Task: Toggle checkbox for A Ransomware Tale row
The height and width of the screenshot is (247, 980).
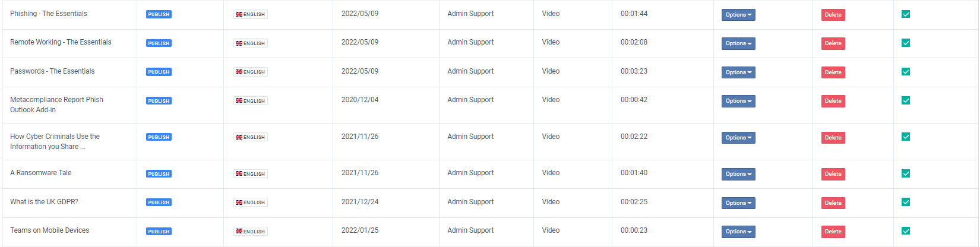Action: click(x=906, y=173)
